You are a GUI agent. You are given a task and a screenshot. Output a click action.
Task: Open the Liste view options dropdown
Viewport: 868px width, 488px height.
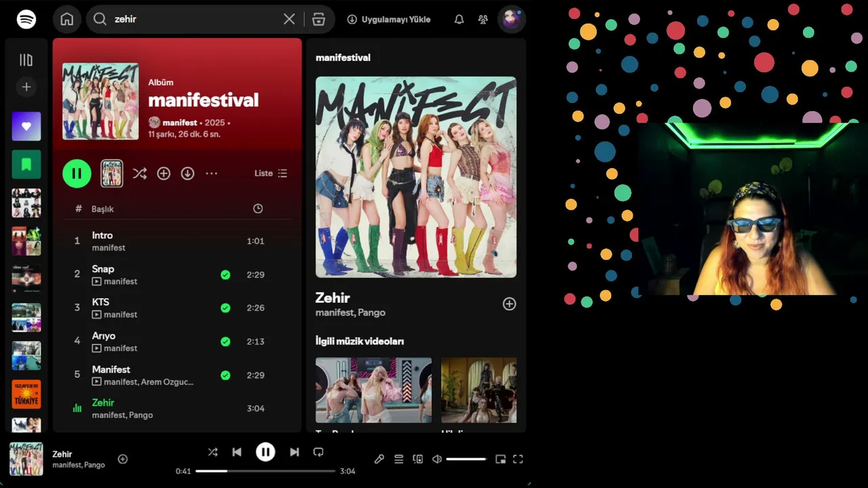(271, 174)
